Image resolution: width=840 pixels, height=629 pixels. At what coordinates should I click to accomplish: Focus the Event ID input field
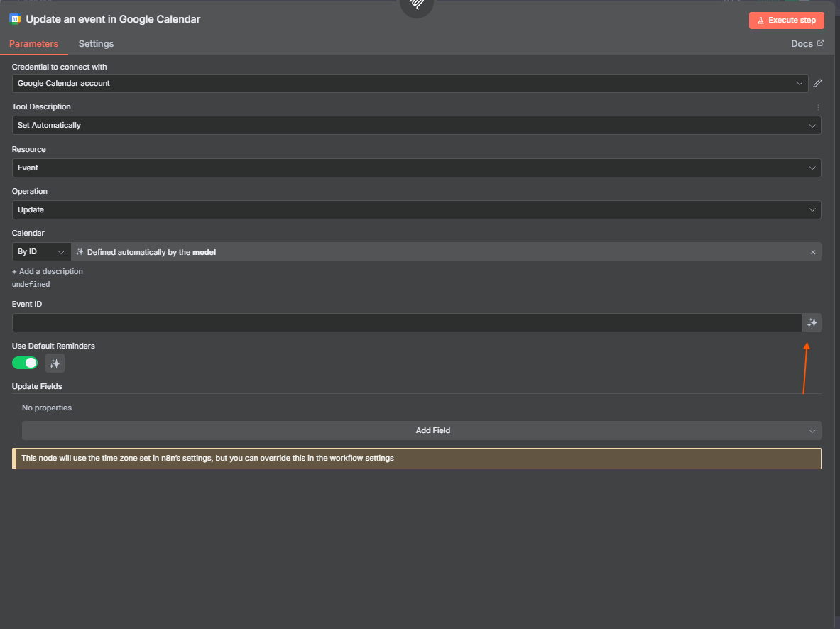407,322
